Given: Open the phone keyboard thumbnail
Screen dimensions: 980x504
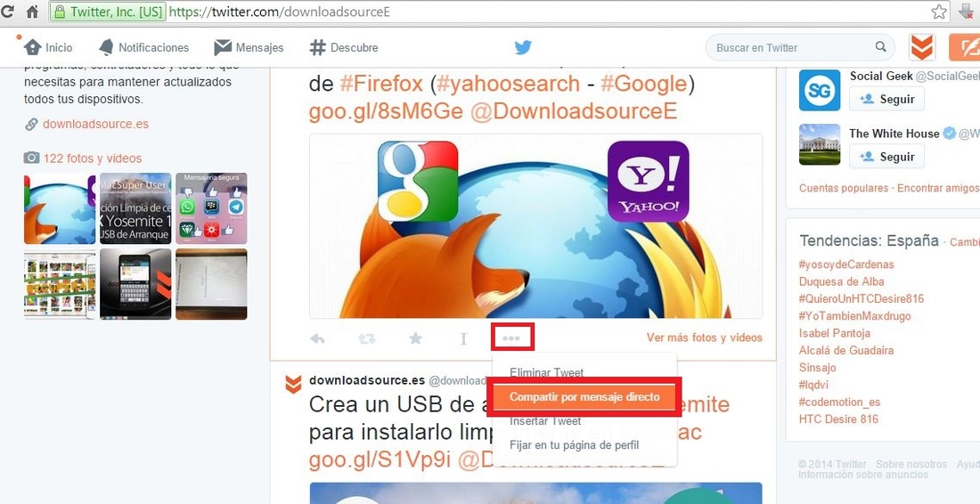Looking at the screenshot, I should click(x=135, y=284).
